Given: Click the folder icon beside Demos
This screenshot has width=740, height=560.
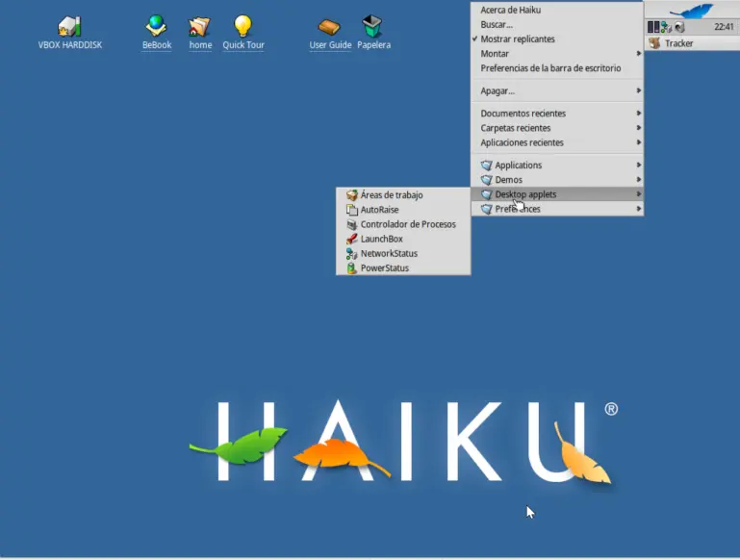Looking at the screenshot, I should (486, 180).
